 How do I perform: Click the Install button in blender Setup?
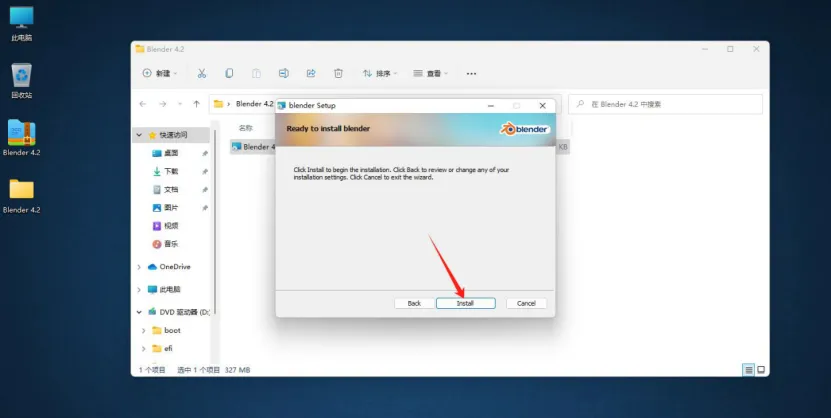click(x=465, y=303)
